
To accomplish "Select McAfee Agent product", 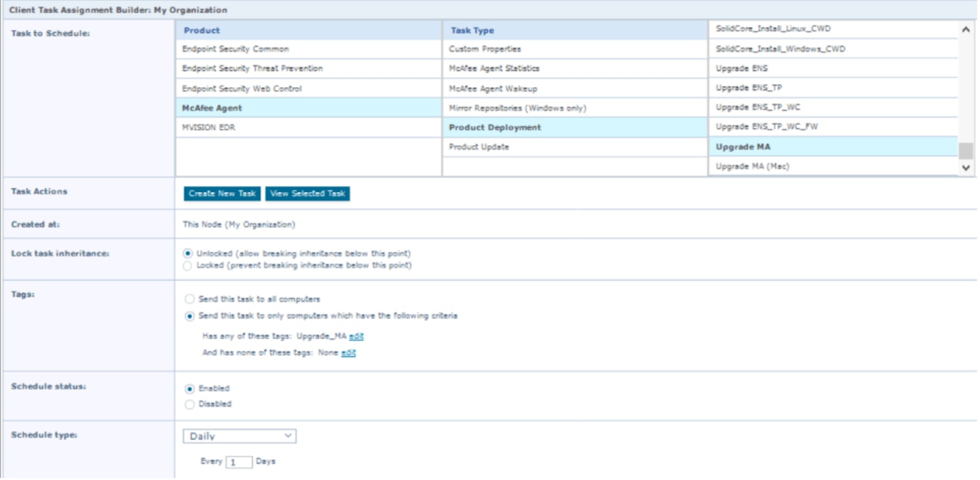I will (x=309, y=108).
